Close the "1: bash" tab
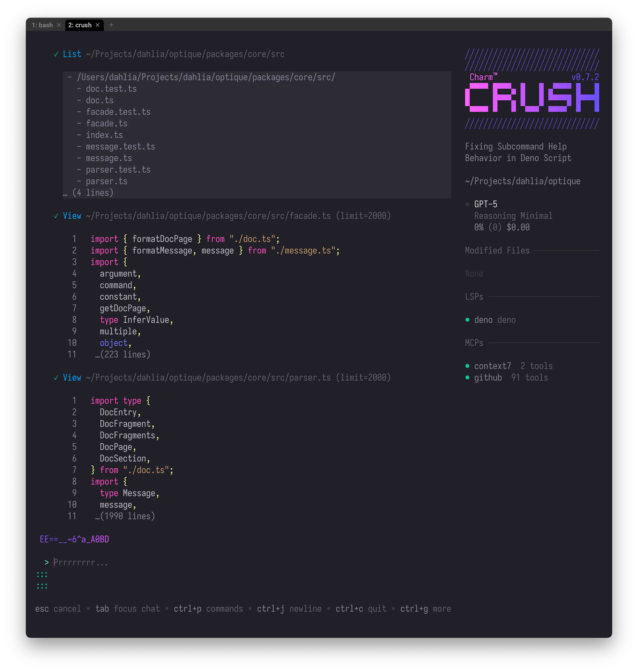Screen dimensions: 638x672 tap(59, 25)
